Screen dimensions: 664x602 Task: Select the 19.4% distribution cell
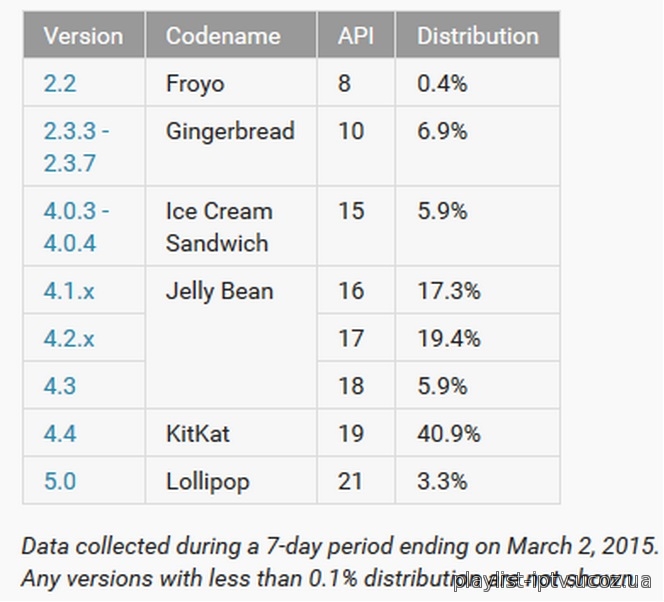[x=478, y=337]
